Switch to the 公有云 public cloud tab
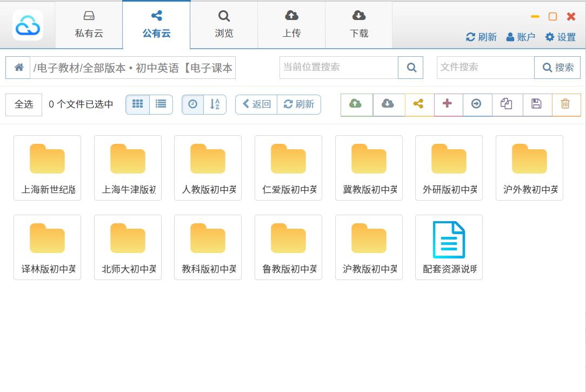The width and height of the screenshot is (586, 392). (x=156, y=25)
